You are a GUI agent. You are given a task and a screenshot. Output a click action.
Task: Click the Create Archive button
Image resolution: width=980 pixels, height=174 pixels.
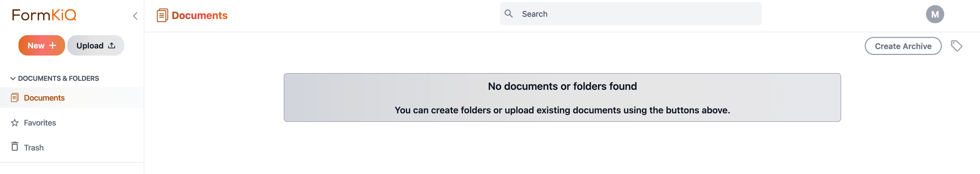tap(903, 46)
